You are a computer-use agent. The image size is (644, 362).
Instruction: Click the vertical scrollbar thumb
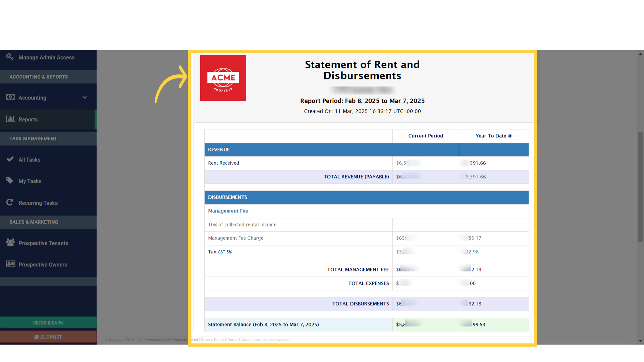(x=640, y=187)
